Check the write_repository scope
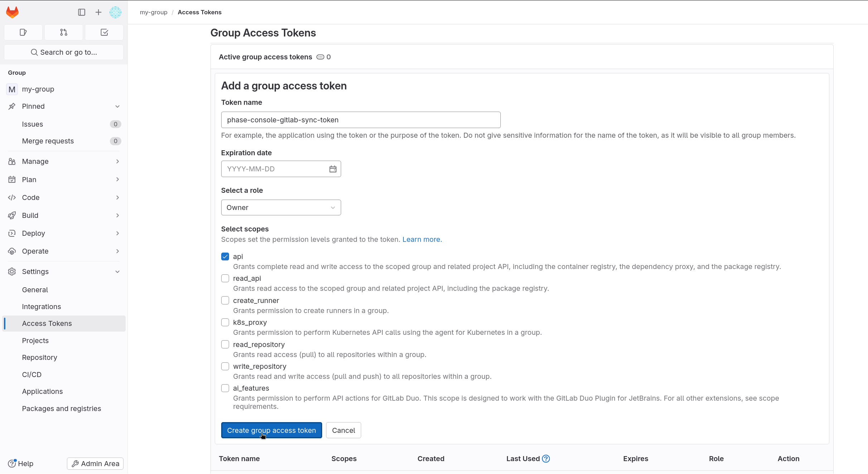 pyautogui.click(x=225, y=366)
